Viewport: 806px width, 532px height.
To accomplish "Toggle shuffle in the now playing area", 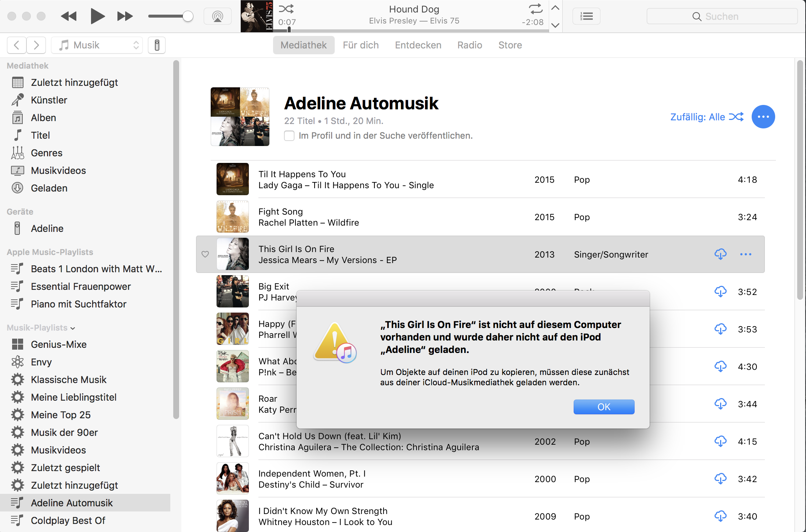I will tap(286, 9).
